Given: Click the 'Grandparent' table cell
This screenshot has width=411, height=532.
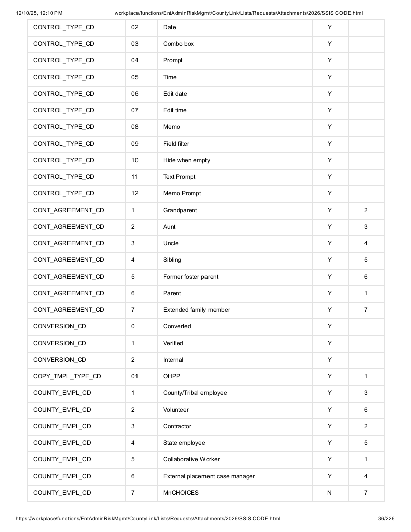Looking at the screenshot, I should 235,211.
